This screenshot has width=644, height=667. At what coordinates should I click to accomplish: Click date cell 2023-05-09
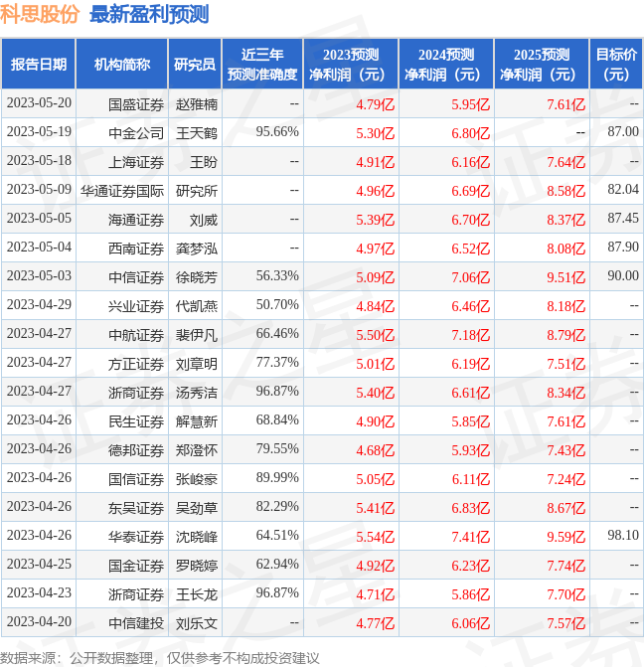pos(39,189)
